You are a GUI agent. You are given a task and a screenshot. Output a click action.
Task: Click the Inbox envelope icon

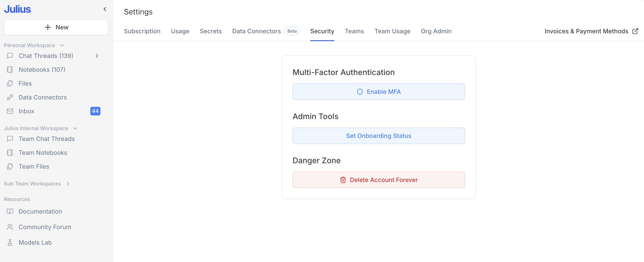10,111
